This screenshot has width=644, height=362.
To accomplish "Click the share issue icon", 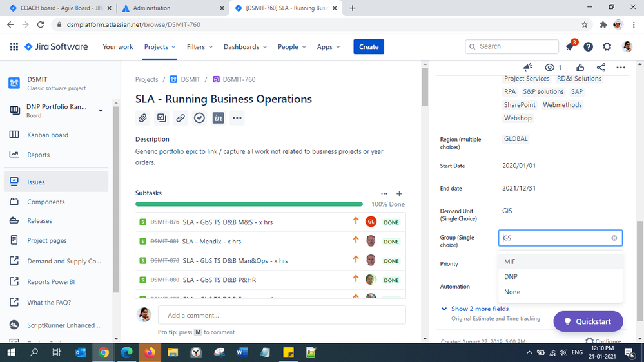I will [601, 67].
